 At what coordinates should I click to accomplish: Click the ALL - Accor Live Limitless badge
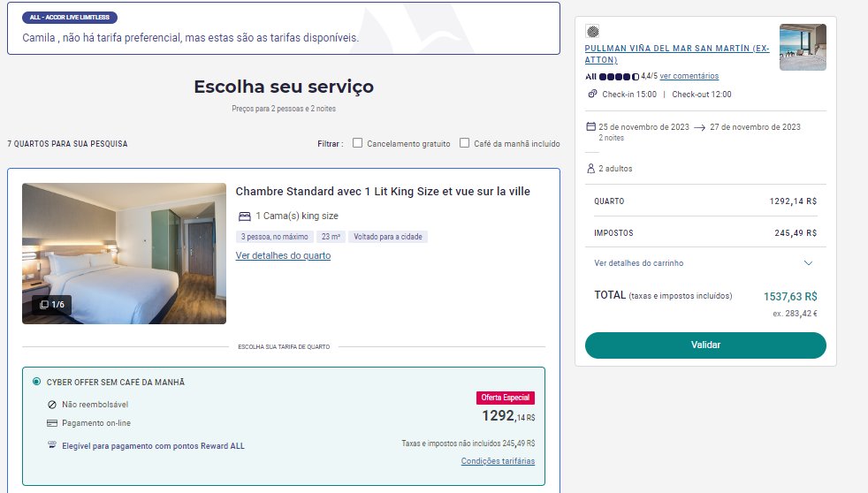tap(70, 17)
